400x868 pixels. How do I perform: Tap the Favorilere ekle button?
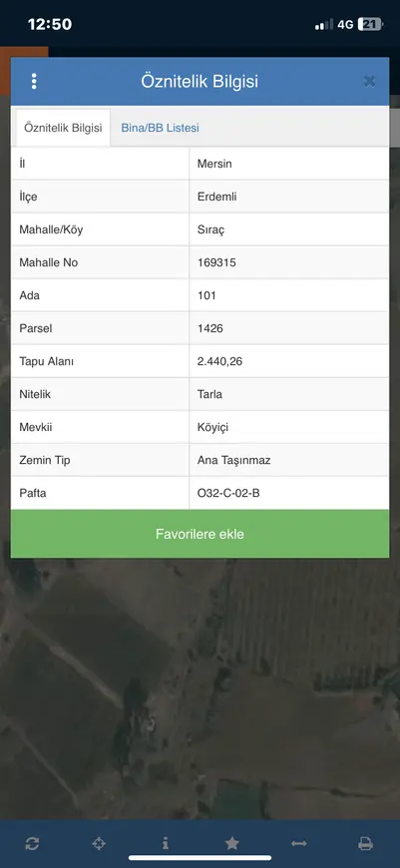pyautogui.click(x=200, y=534)
